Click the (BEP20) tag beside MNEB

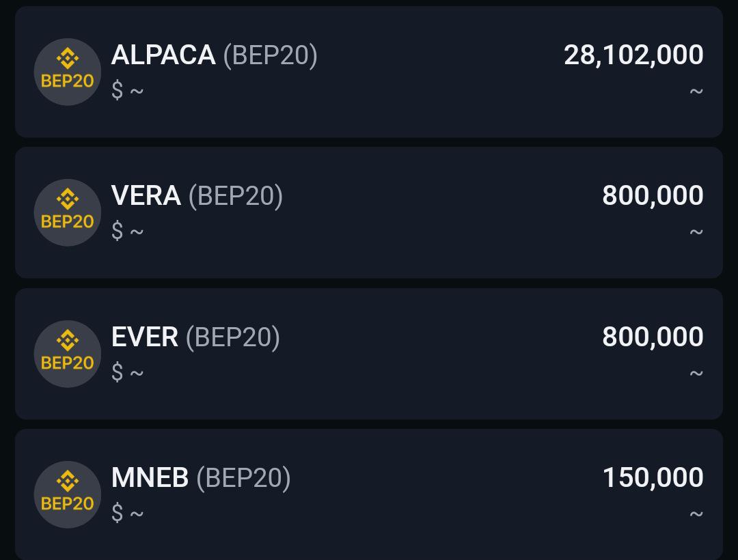tap(243, 478)
